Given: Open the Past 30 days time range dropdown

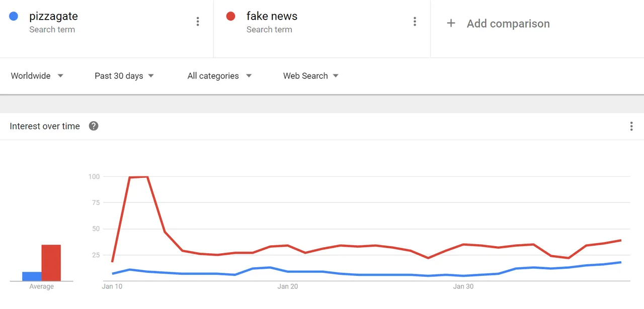Looking at the screenshot, I should click(124, 76).
